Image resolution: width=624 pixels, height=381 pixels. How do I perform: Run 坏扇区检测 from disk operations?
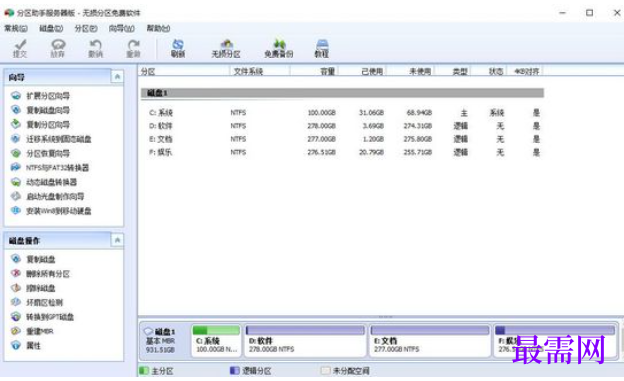point(37,302)
